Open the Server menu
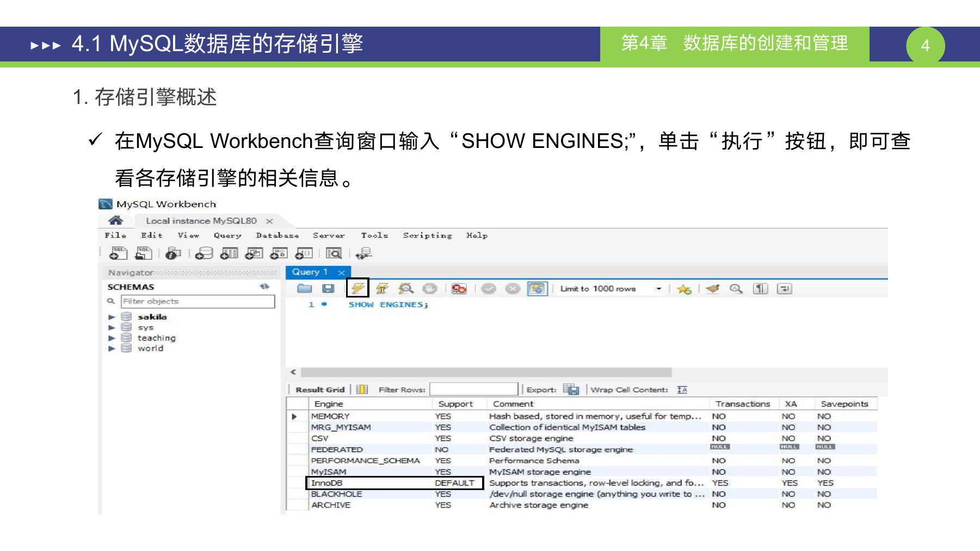The width and height of the screenshot is (980, 551). tap(329, 235)
